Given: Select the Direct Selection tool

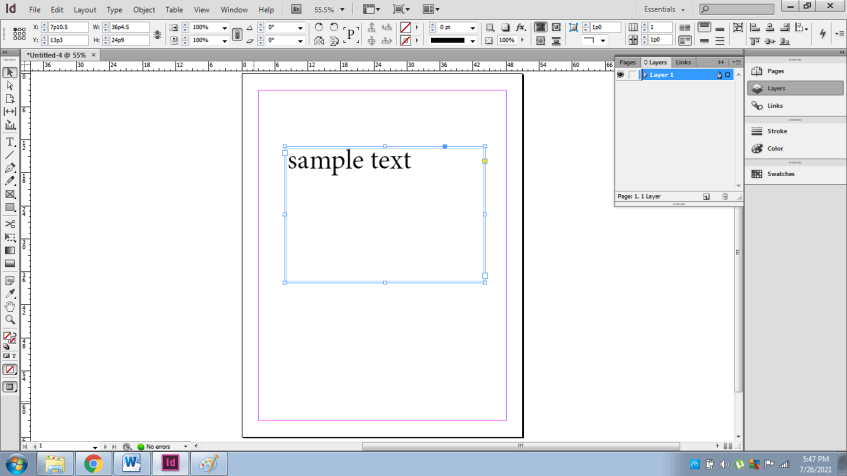Looking at the screenshot, I should (x=10, y=86).
